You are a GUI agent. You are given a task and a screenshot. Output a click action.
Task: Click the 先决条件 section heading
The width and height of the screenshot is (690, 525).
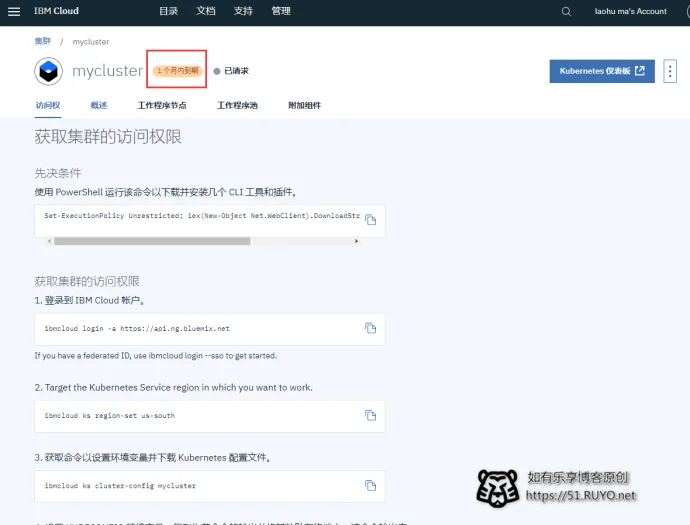pyautogui.click(x=58, y=173)
